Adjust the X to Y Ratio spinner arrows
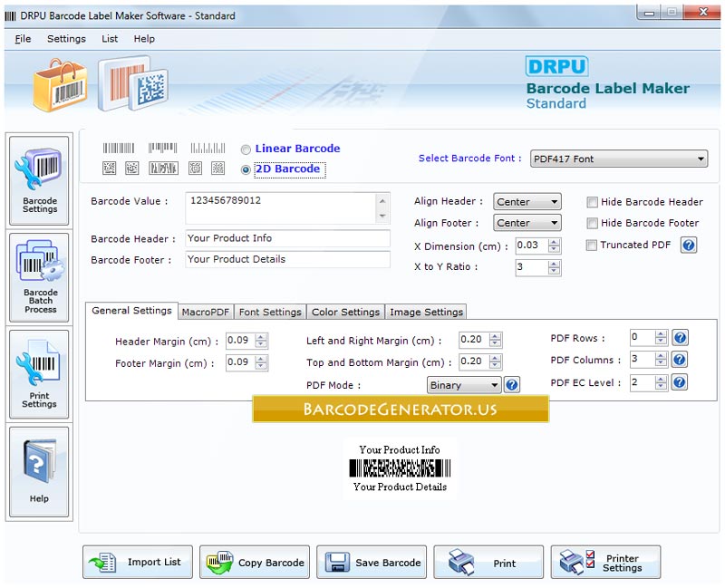Viewport: 725px width, 588px height. pyautogui.click(x=554, y=267)
